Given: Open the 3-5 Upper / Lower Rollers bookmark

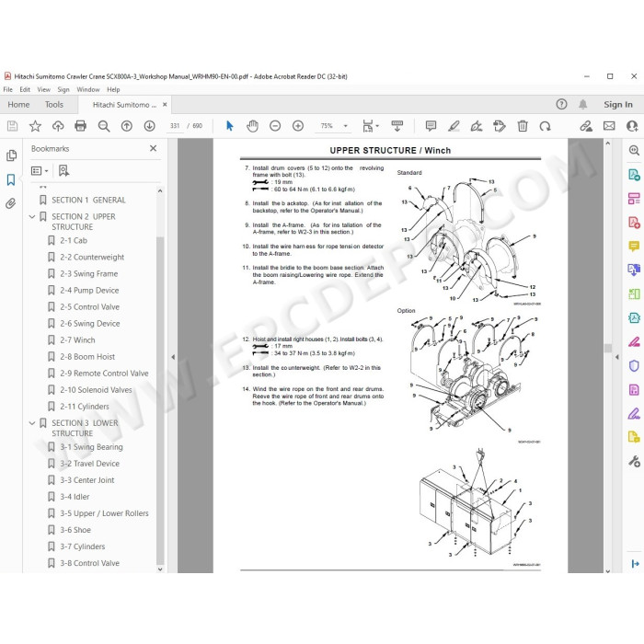Looking at the screenshot, I should tap(104, 513).
